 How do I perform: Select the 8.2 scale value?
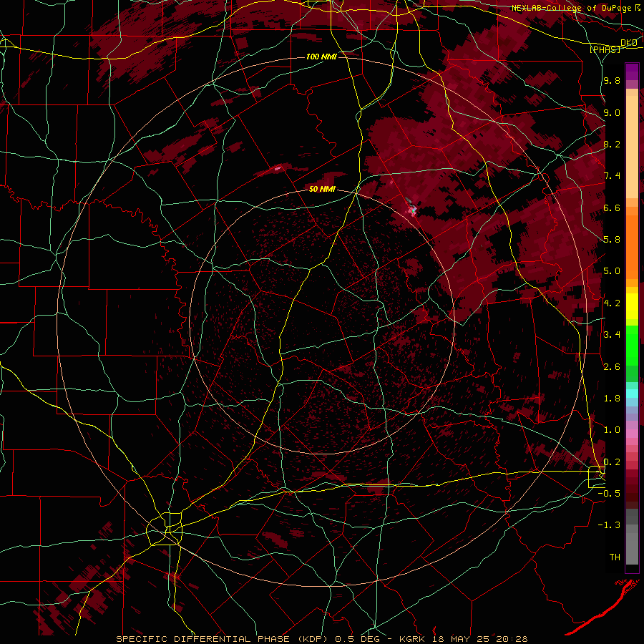[612, 144]
